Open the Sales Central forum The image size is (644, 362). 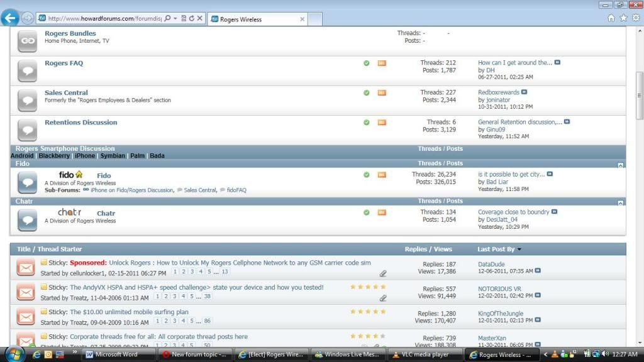(66, 93)
